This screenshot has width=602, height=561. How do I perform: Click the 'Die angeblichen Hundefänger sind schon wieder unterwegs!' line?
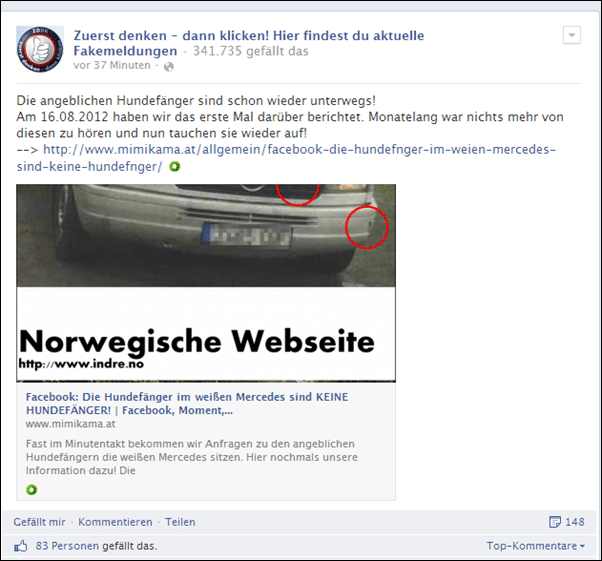[x=196, y=101]
